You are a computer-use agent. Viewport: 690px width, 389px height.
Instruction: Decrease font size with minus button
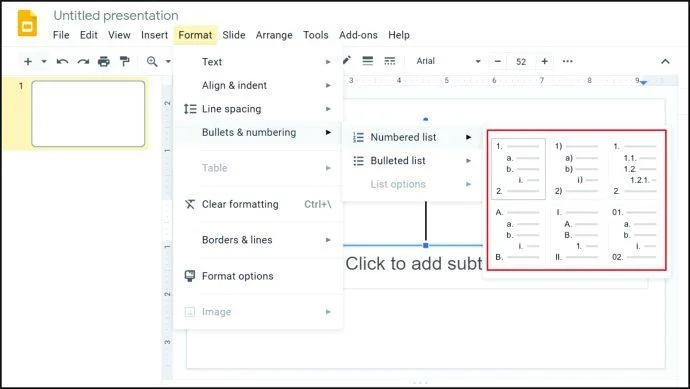pos(498,61)
